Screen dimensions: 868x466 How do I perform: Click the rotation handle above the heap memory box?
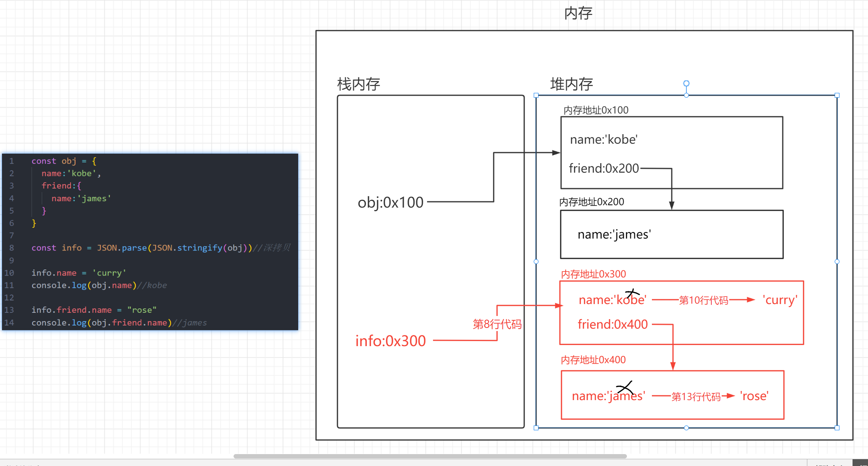click(686, 83)
